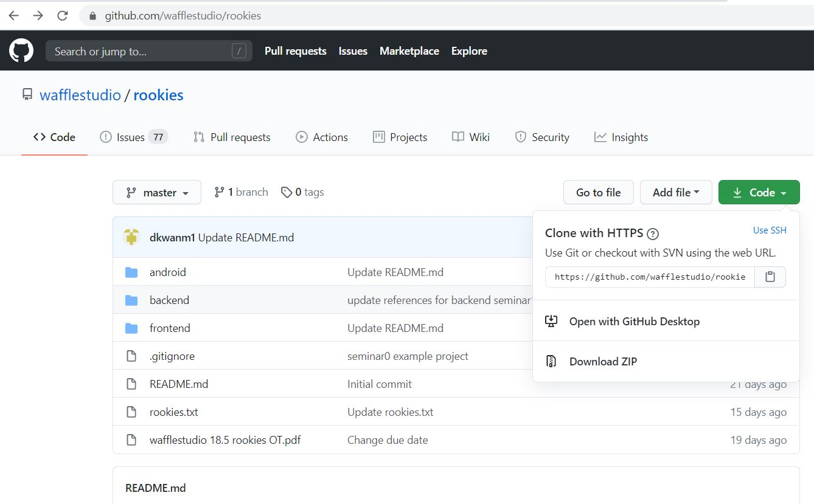Copy clone URL with clipboard icon
The width and height of the screenshot is (814, 504).
[x=770, y=277]
